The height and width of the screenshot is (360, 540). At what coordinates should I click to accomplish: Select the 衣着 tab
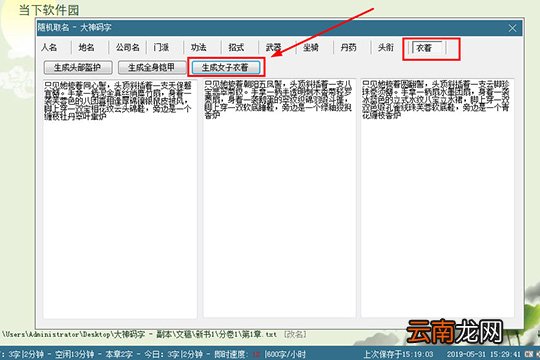coord(427,48)
